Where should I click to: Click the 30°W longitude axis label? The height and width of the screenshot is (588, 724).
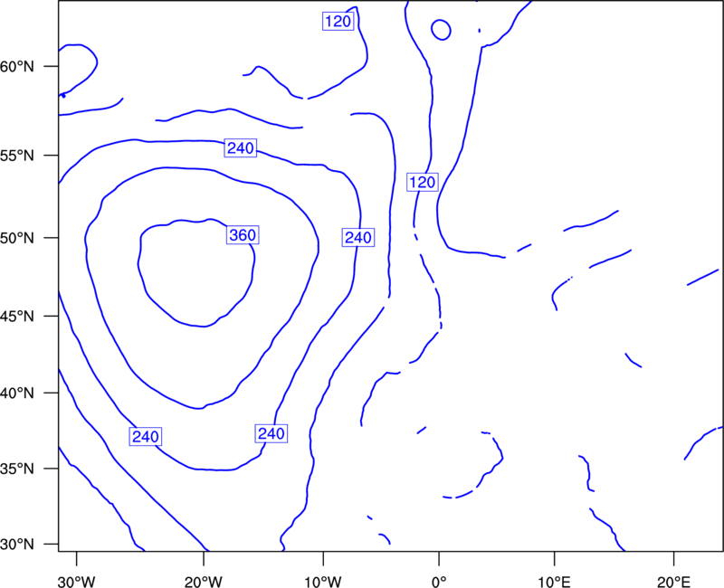[x=77, y=582]
